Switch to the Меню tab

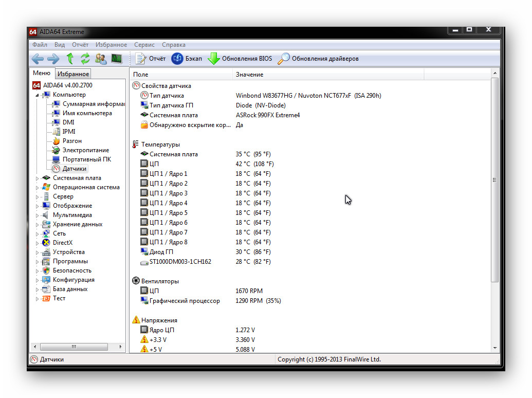[42, 74]
